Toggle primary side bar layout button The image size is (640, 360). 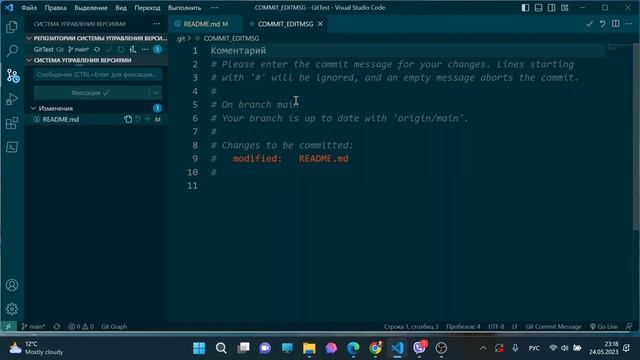pos(525,8)
